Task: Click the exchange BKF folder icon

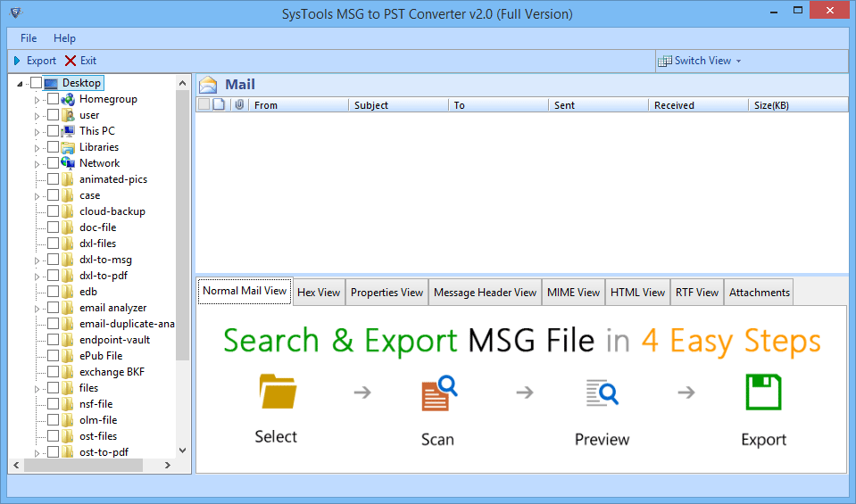Action: point(68,372)
